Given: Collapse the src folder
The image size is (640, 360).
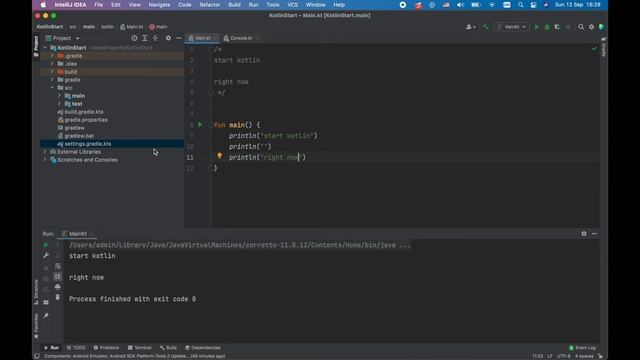Looking at the screenshot, I should pos(52,87).
